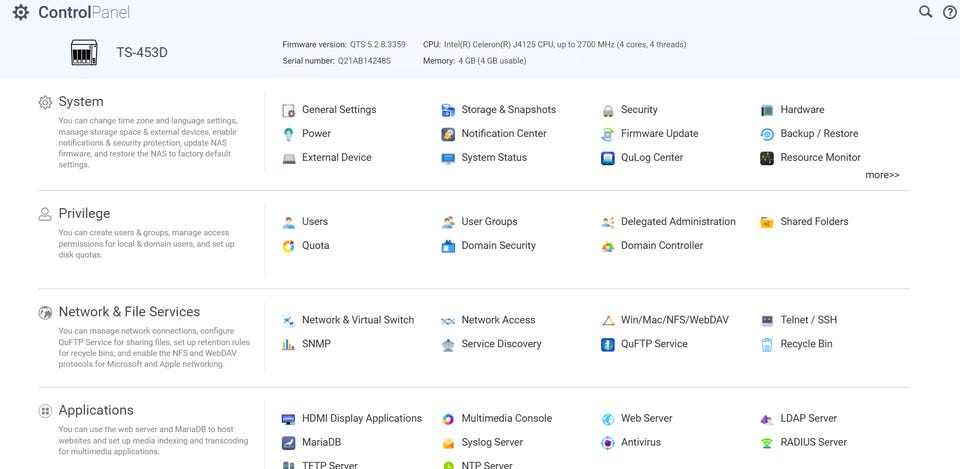Click the Intel Celeron J4125 CPU text
The height and width of the screenshot is (469, 960).
[x=564, y=45]
